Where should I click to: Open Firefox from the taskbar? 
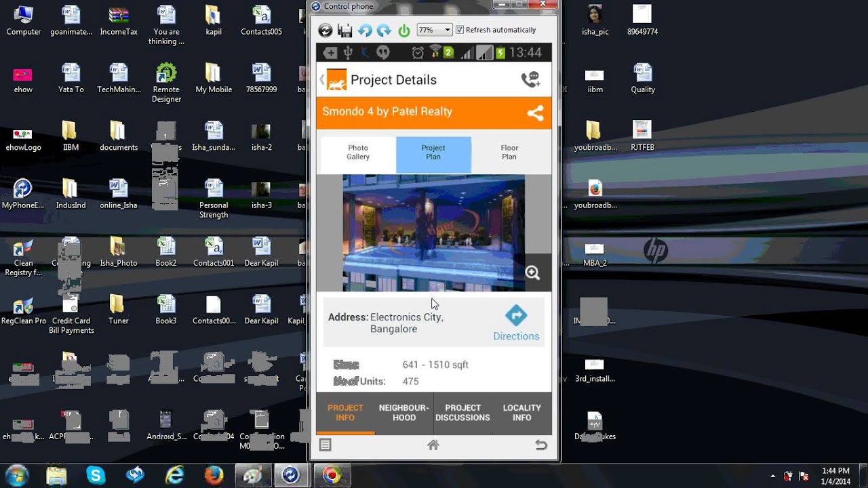tap(214, 476)
